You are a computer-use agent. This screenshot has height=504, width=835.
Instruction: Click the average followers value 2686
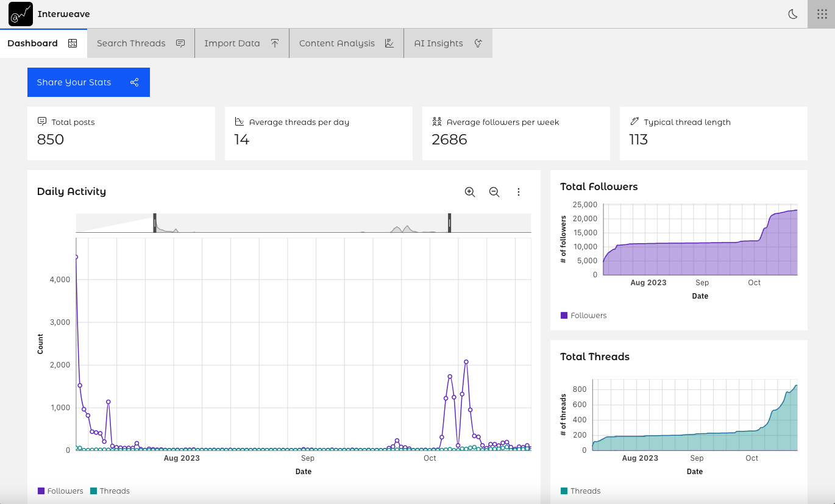tap(449, 140)
